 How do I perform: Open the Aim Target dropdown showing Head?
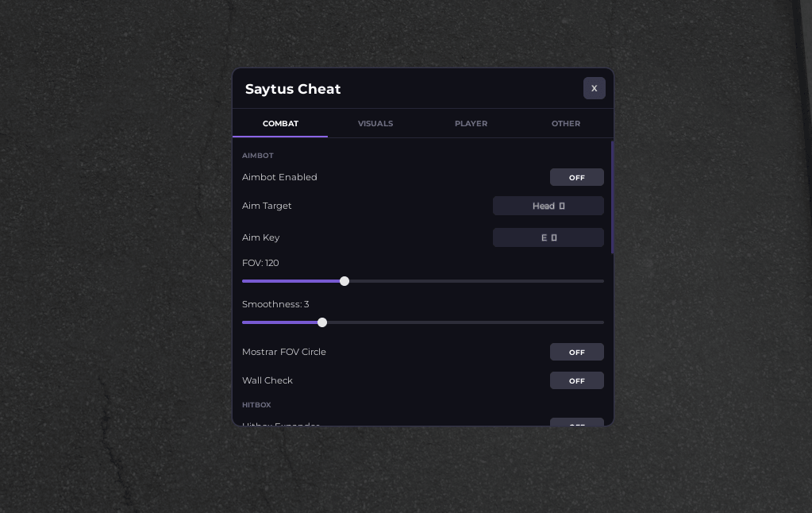click(548, 206)
